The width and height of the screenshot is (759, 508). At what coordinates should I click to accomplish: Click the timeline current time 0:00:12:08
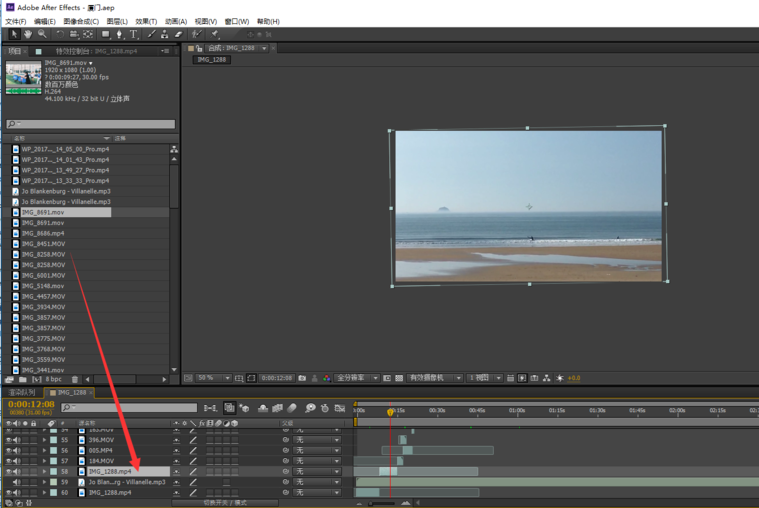[x=31, y=405]
